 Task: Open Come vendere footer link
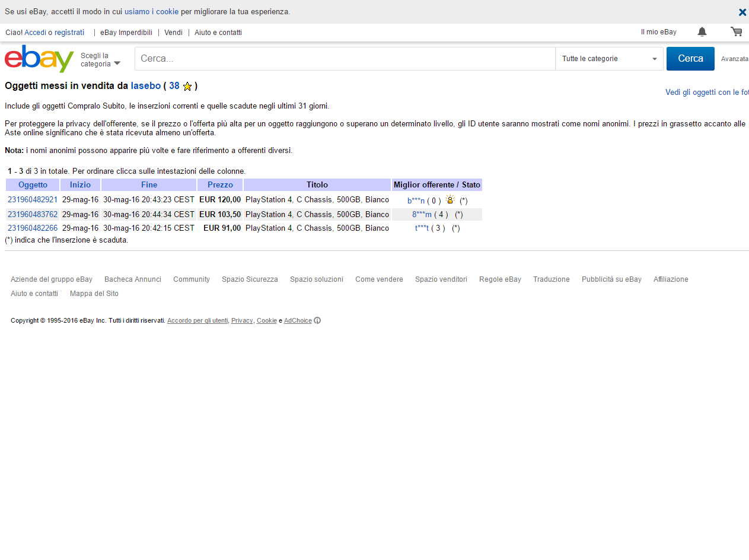[379, 279]
